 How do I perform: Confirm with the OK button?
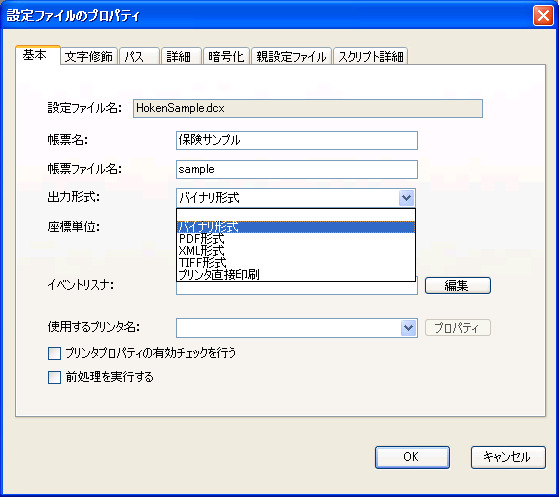click(412, 457)
